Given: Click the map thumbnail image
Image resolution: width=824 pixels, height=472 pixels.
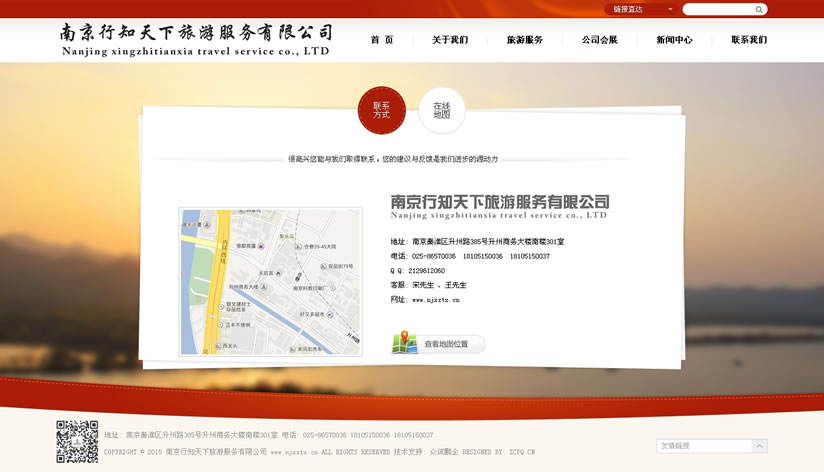Looking at the screenshot, I should tap(271, 282).
